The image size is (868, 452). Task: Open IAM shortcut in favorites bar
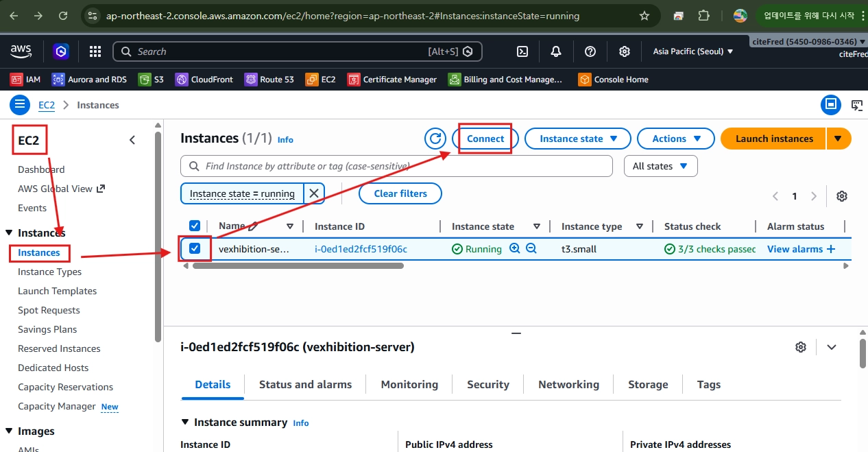pyautogui.click(x=25, y=80)
